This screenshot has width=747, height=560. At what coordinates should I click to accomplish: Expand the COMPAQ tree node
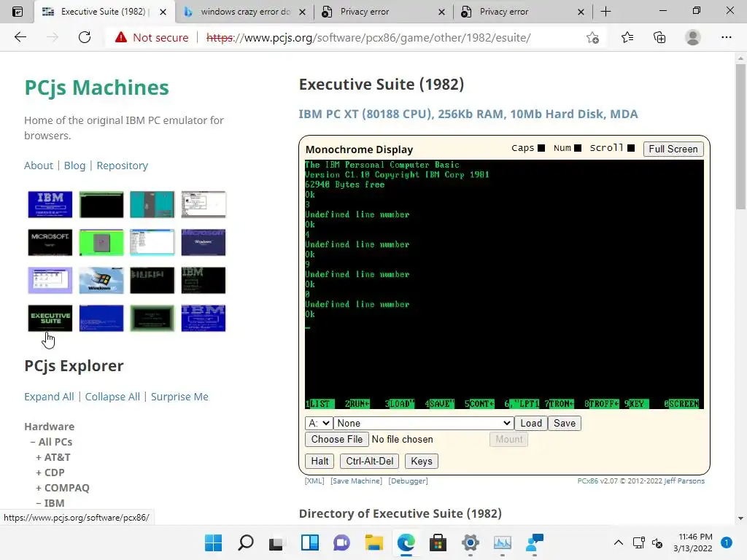pyautogui.click(x=39, y=488)
